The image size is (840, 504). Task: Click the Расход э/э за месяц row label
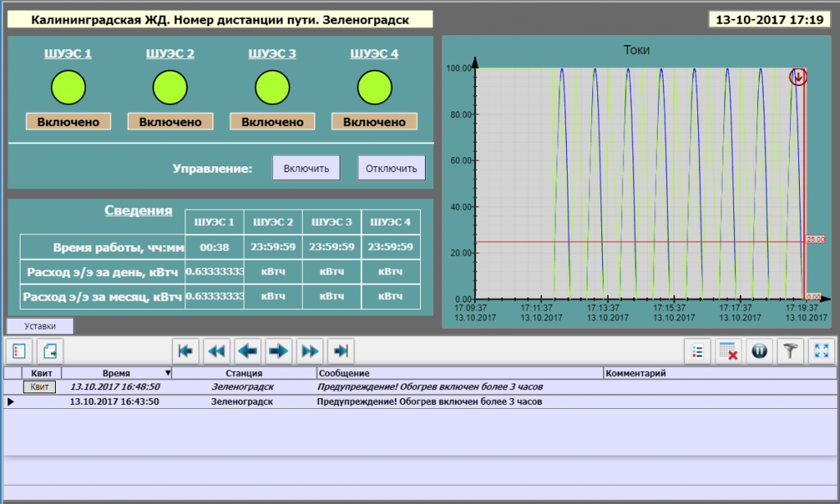click(103, 297)
